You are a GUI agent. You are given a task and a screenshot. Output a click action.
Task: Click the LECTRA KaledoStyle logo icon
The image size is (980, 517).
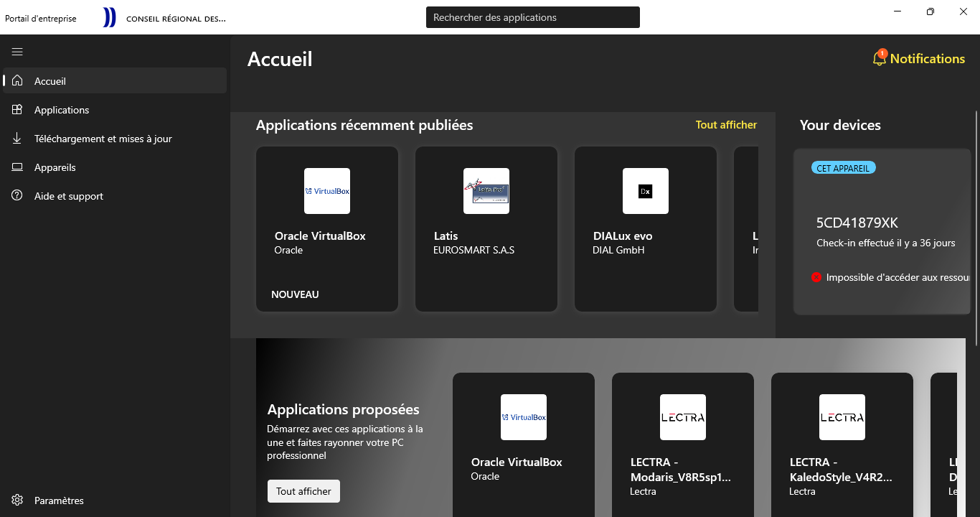pos(842,417)
